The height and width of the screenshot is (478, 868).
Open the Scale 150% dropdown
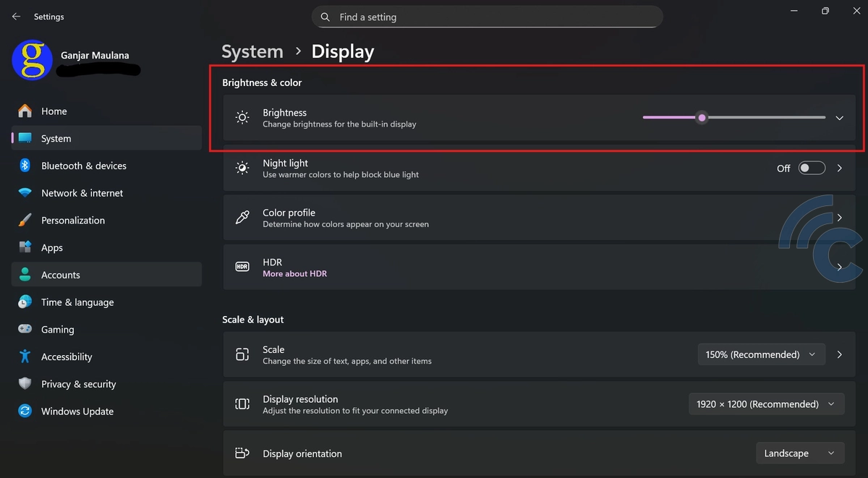pos(760,354)
